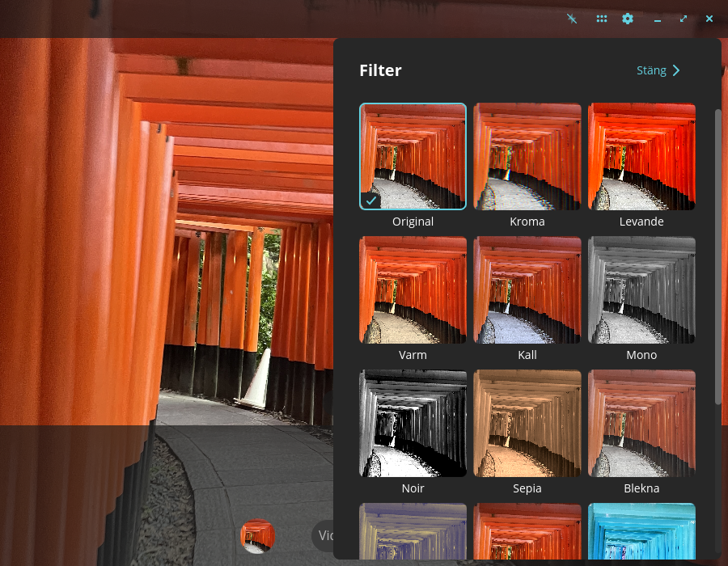
Task: Choose the Varm filter thumbnail
Action: tap(413, 290)
